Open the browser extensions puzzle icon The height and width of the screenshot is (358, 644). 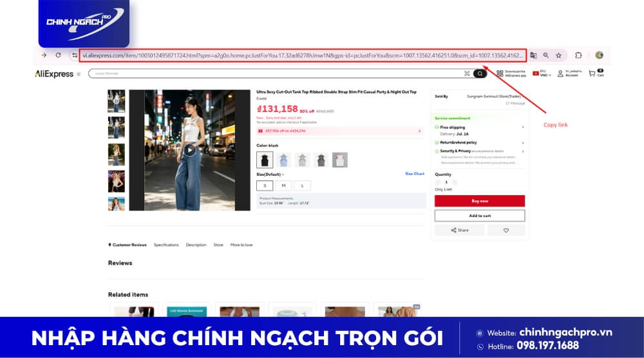tap(578, 55)
